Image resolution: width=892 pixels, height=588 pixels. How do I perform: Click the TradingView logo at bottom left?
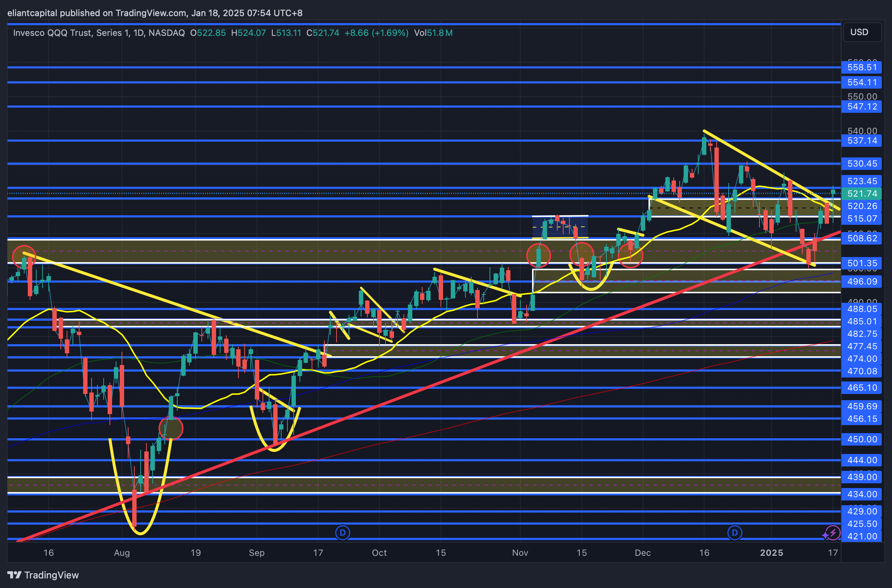point(43,575)
